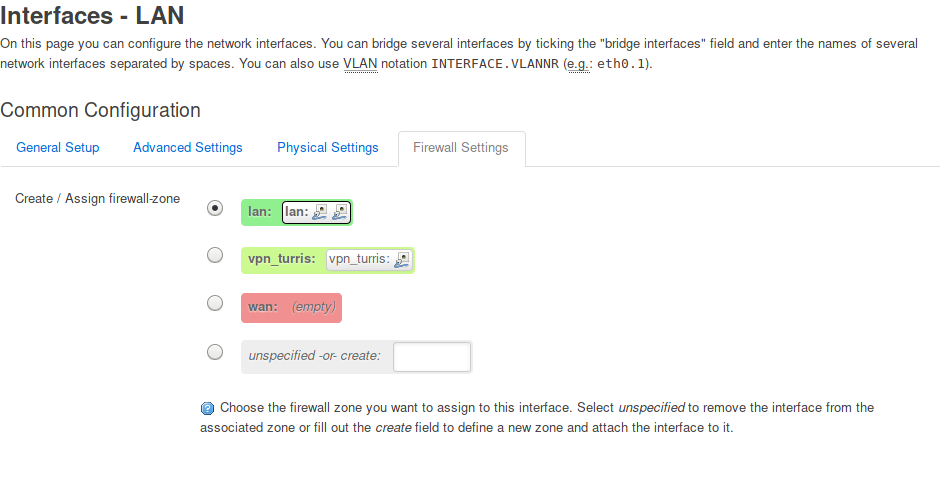Focus the create new zone text field
This screenshot has height=491, width=940.
tap(432, 357)
